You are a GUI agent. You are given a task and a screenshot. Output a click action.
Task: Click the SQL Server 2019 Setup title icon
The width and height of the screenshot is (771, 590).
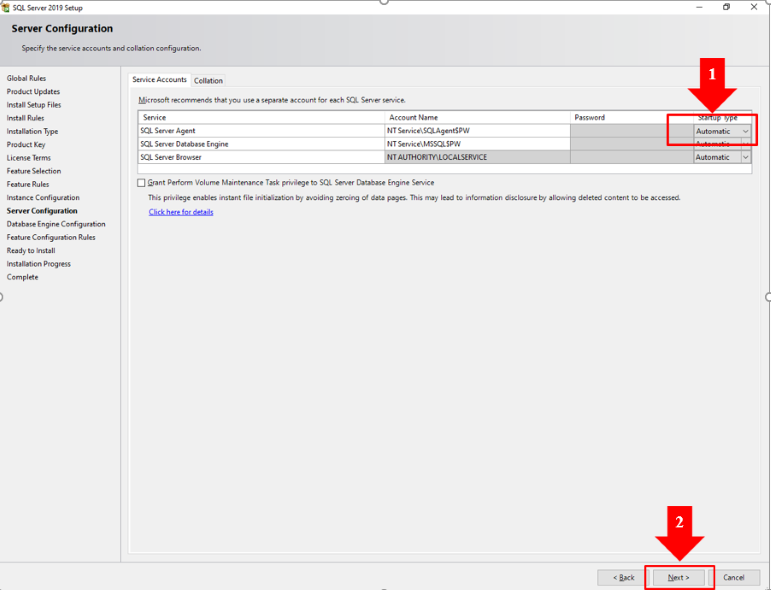coord(6,7)
